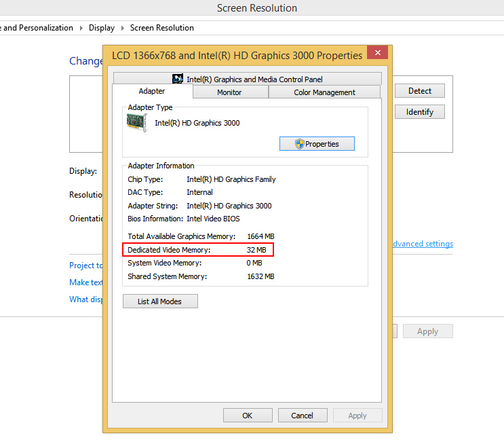This screenshot has width=504, height=440.
Task: Open the Advanced settings link
Action: [423, 244]
